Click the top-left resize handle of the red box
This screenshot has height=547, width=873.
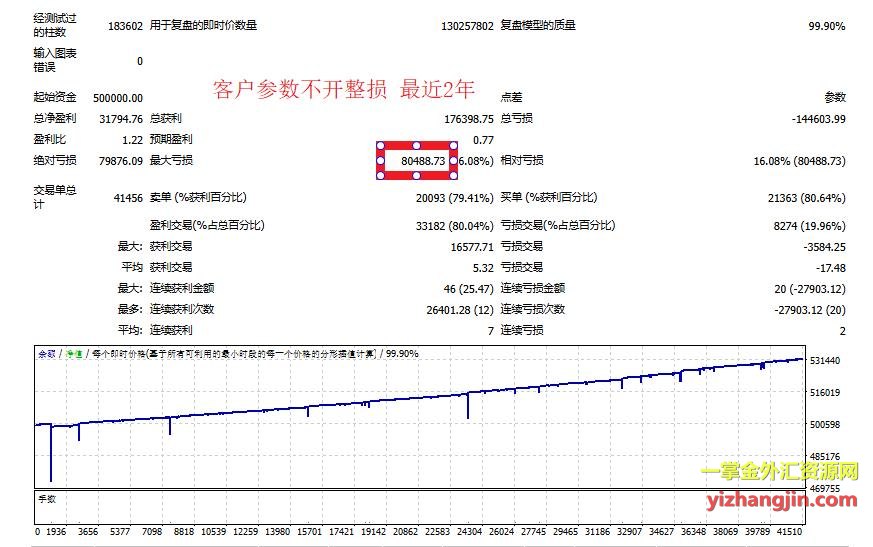(380, 145)
